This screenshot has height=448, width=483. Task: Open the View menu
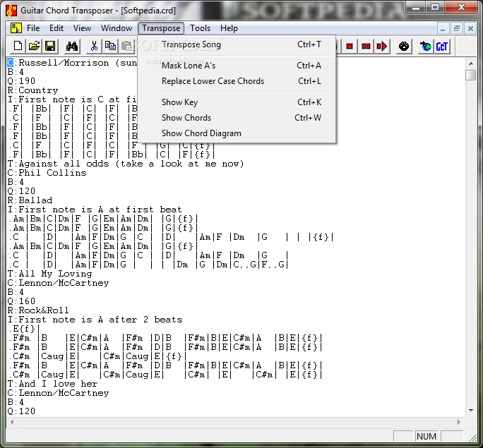click(x=82, y=28)
